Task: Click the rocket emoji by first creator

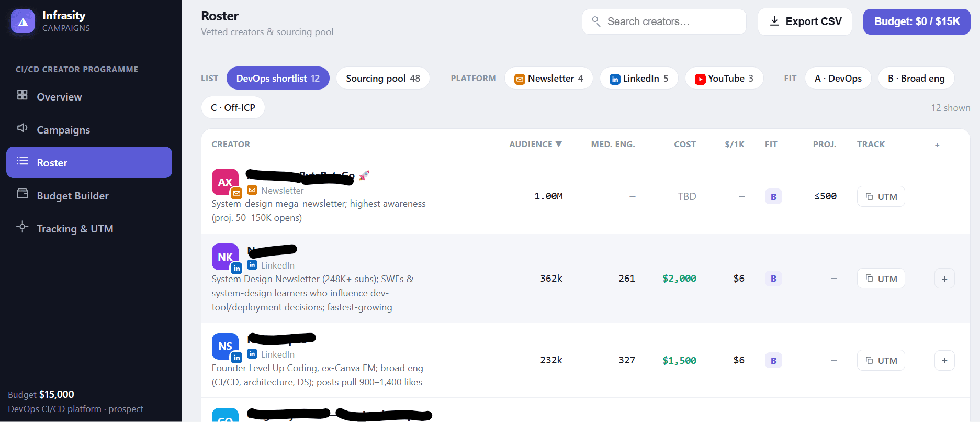Action: [364, 175]
